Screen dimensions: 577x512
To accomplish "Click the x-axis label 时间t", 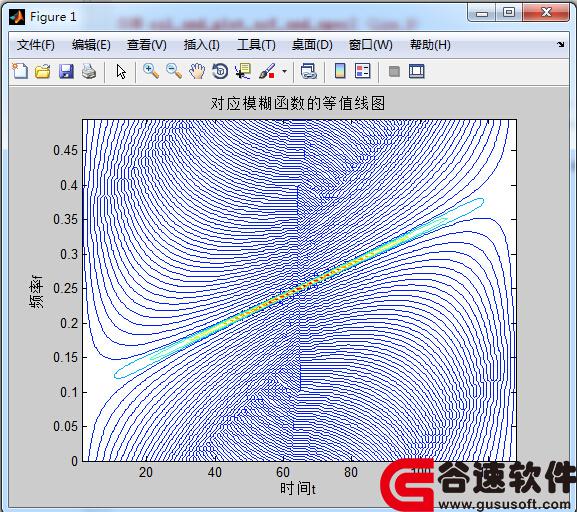I will 298,489.
